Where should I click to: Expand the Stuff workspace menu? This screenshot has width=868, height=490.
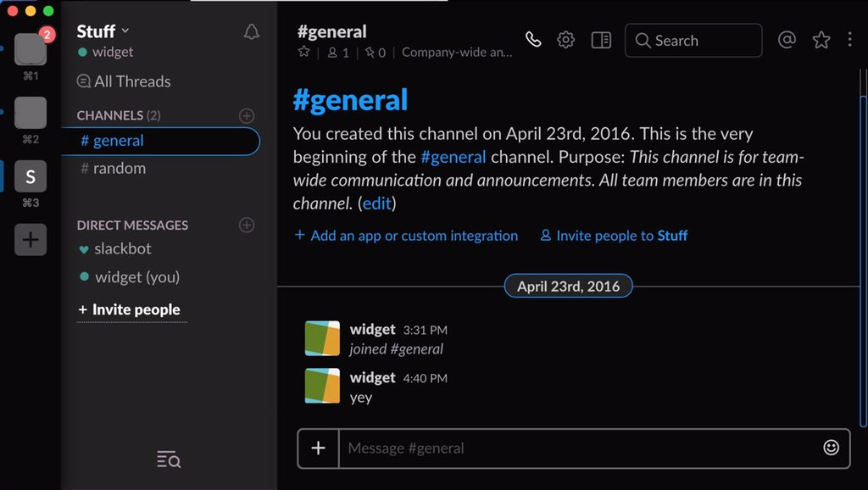click(x=103, y=31)
